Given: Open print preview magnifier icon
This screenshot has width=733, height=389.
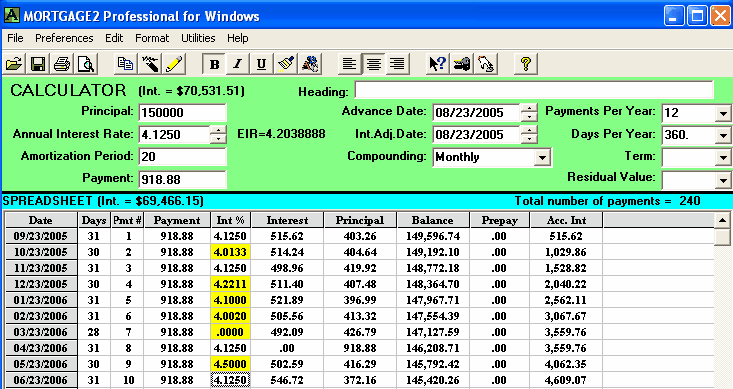Looking at the screenshot, I should click(86, 64).
